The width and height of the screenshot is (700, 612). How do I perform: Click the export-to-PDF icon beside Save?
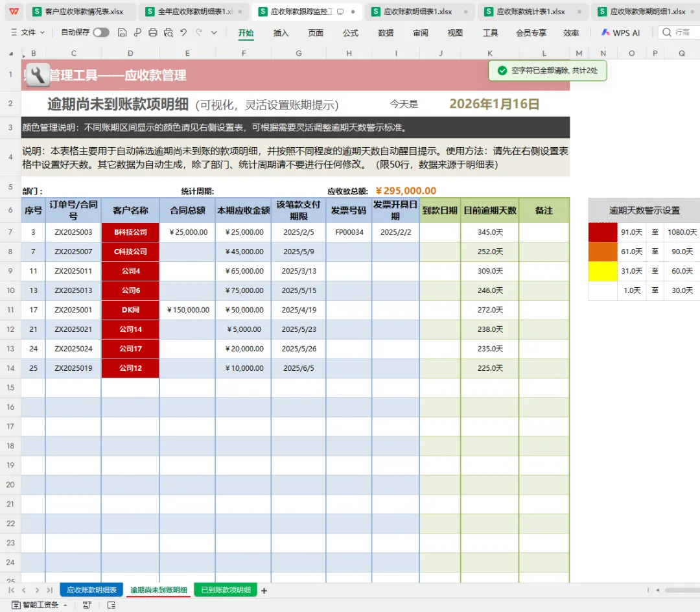[137, 32]
